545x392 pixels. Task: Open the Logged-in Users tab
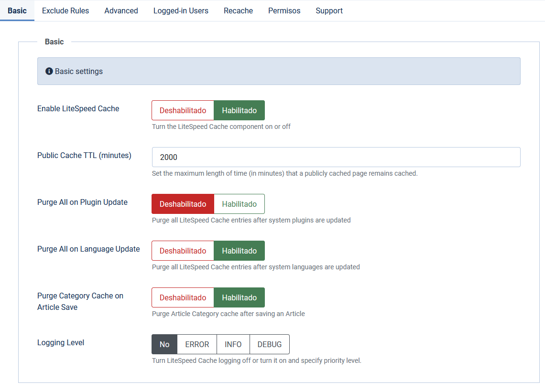tap(181, 11)
